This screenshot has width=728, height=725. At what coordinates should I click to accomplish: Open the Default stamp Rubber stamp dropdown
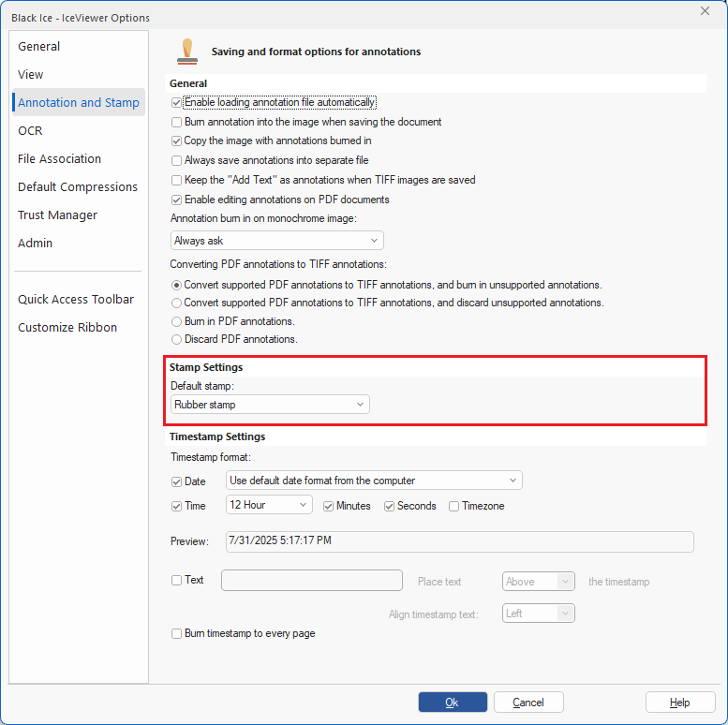coord(270,405)
